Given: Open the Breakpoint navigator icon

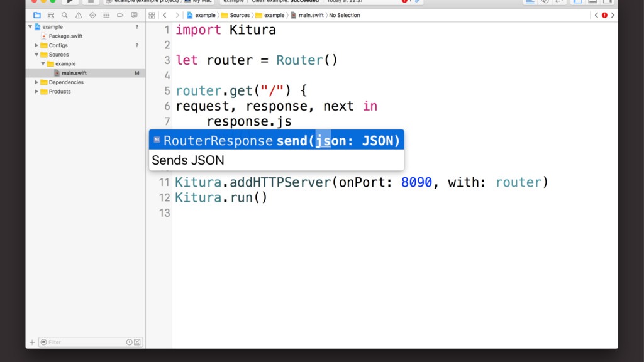Looking at the screenshot, I should [120, 15].
